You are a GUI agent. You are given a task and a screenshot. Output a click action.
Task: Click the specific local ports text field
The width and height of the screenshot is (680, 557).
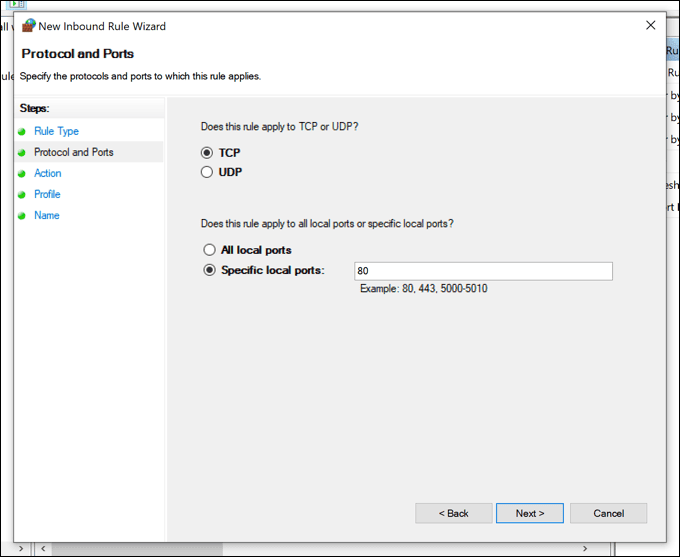coord(483,271)
